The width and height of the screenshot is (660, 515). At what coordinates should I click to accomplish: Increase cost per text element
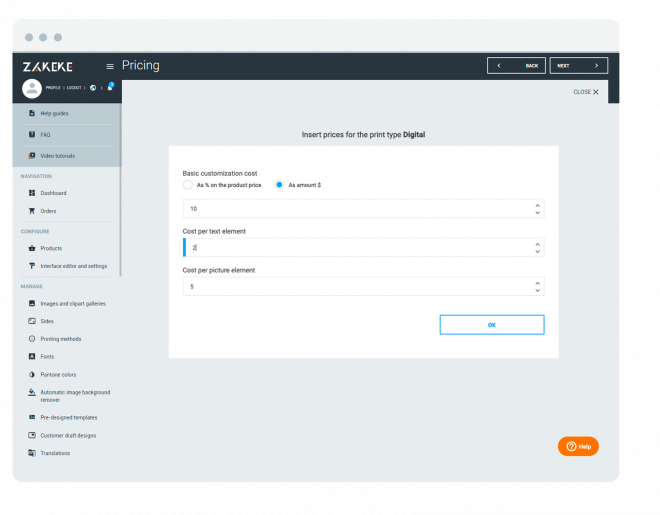(538, 244)
